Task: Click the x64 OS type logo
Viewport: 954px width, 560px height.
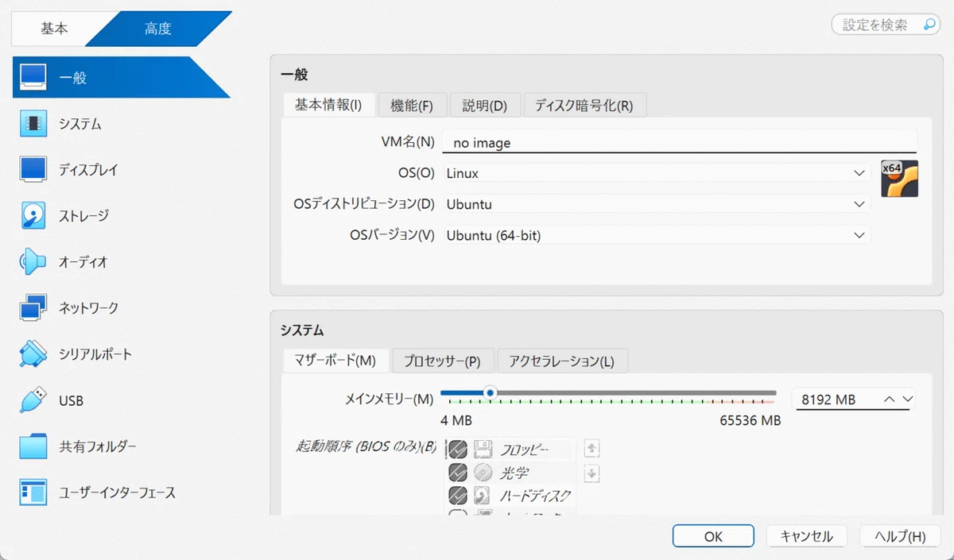Action: (x=899, y=178)
